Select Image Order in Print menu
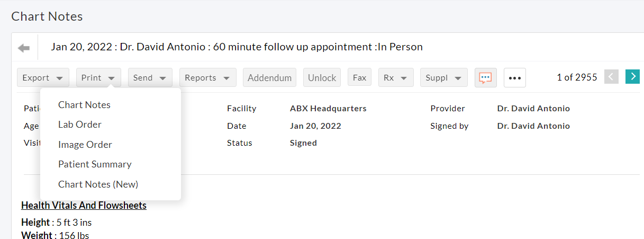Viewport: 644px width, 239px height. point(85,145)
